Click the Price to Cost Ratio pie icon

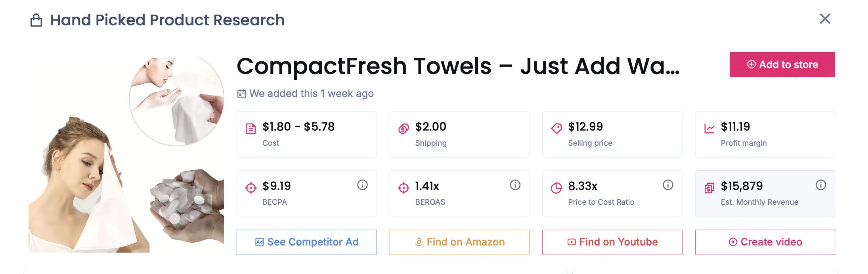coord(556,187)
